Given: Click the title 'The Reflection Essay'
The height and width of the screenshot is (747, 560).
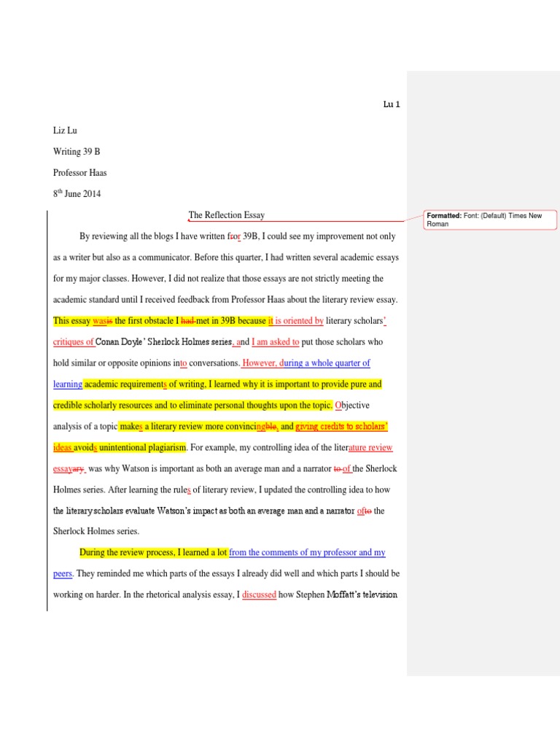Looking at the screenshot, I should coord(227,215).
